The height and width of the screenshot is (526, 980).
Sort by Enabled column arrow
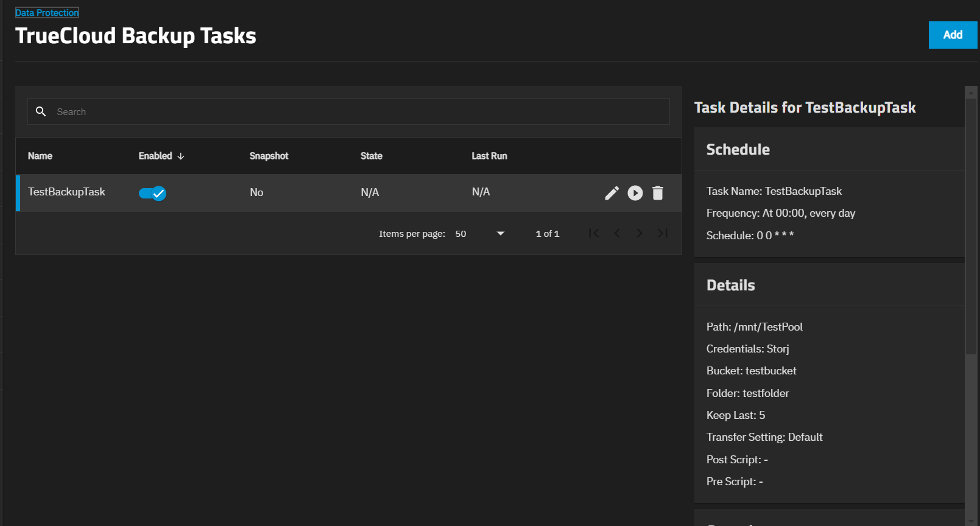181,156
